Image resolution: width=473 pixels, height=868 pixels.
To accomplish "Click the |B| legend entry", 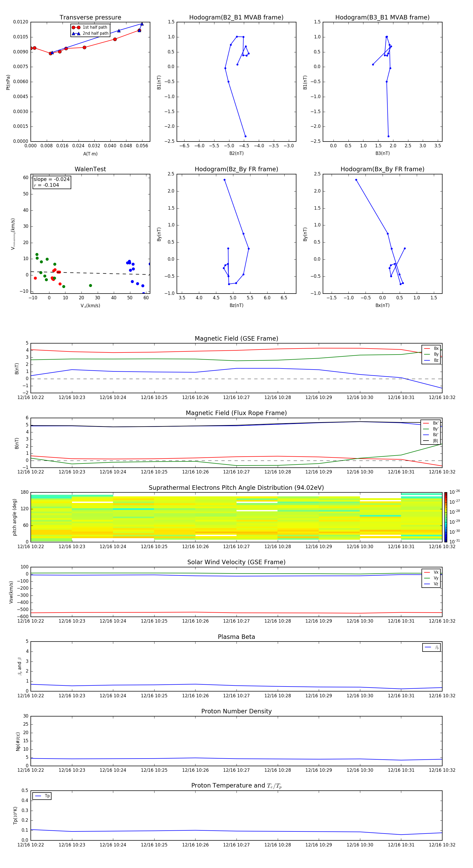I will [431, 441].
